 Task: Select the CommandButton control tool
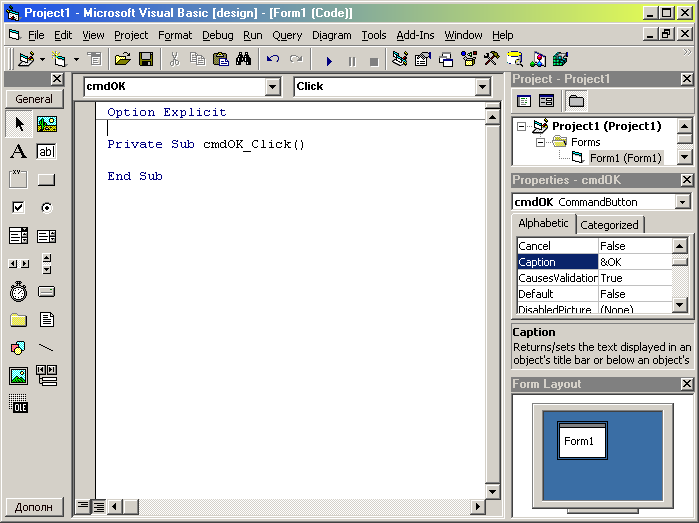tap(47, 180)
